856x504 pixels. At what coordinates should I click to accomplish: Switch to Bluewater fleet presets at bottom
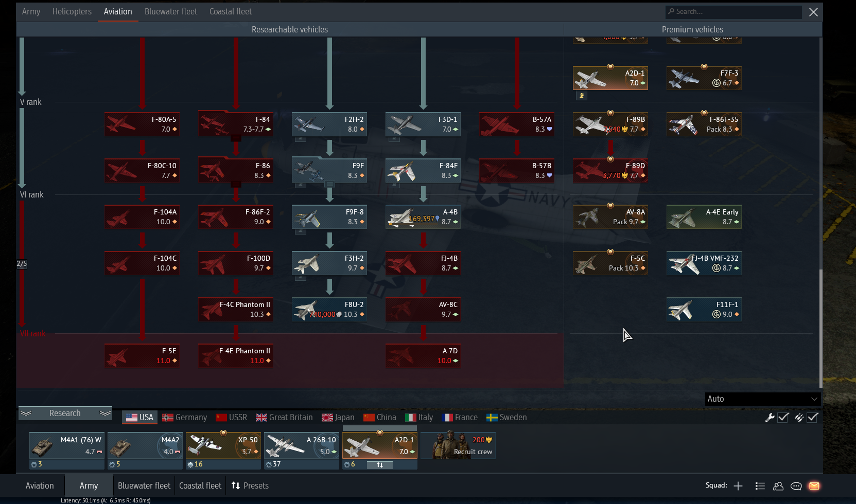144,486
